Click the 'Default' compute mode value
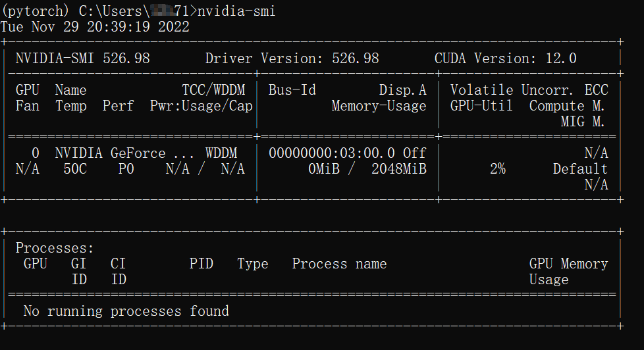The image size is (644, 350). pyautogui.click(x=580, y=169)
